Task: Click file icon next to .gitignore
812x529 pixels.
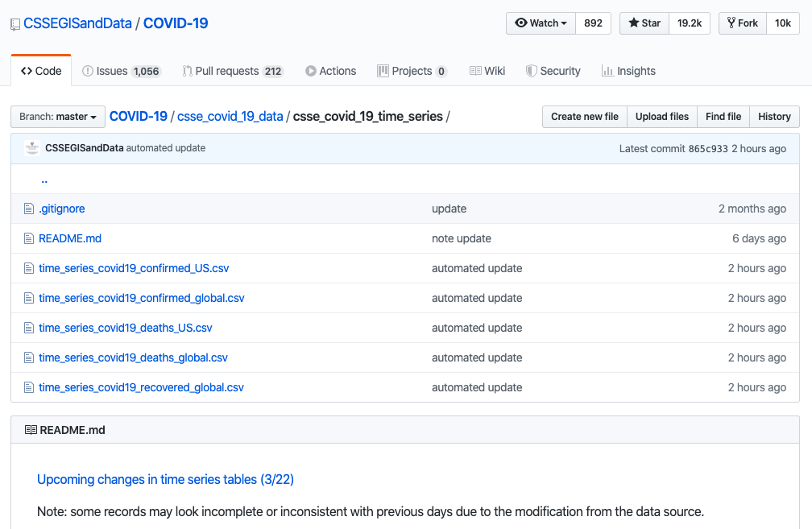Action: point(29,209)
